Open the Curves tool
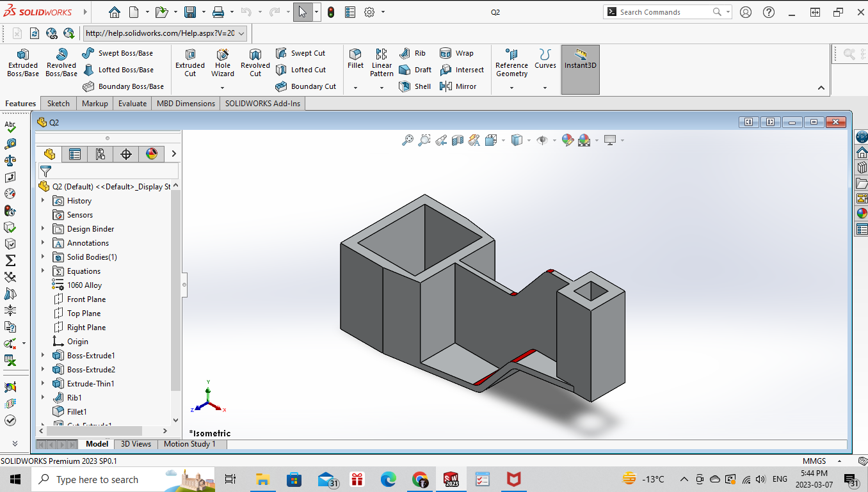 coord(545,58)
